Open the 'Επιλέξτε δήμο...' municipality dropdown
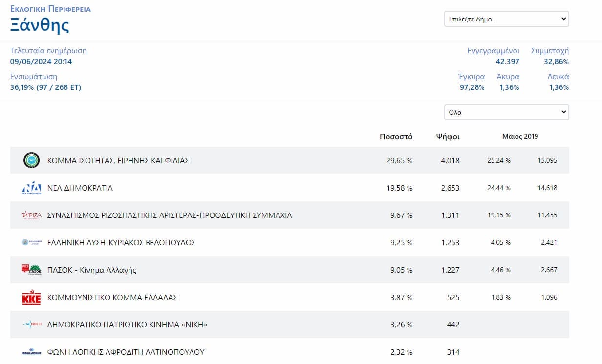Image resolution: width=602 pixels, height=364 pixels. pos(506,19)
